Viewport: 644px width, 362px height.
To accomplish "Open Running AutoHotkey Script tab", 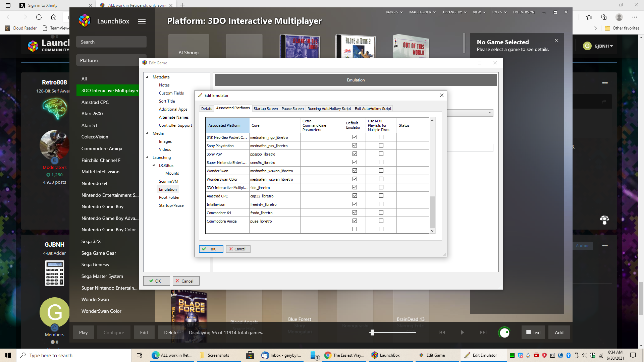I will 329,109.
